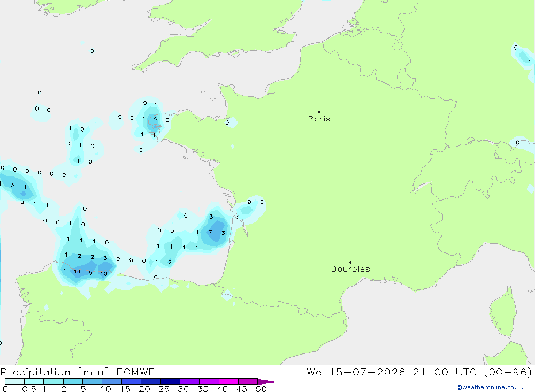Select the 45–50 mm legend color swatch
The height and width of the screenshot is (392, 535).
coord(248,381)
